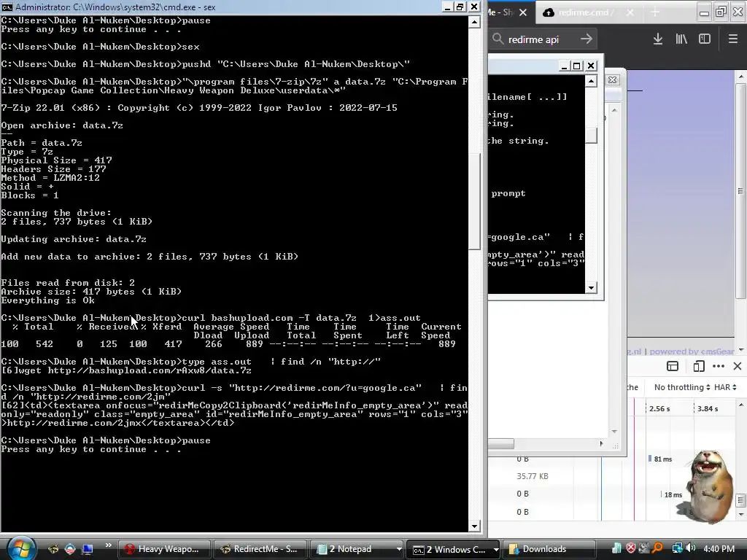Click the Windows Start orb
The width and height of the screenshot is (747, 560).
(21, 548)
